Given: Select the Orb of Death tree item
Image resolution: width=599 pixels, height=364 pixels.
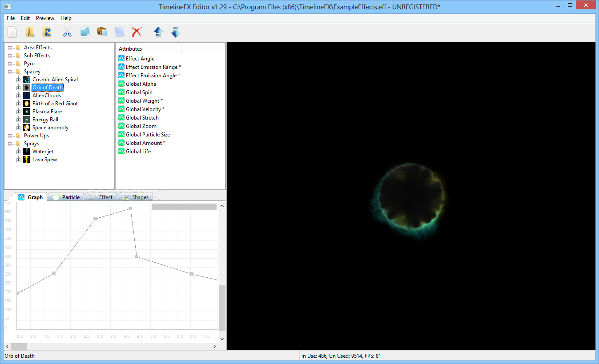Looking at the screenshot, I should tap(48, 88).
